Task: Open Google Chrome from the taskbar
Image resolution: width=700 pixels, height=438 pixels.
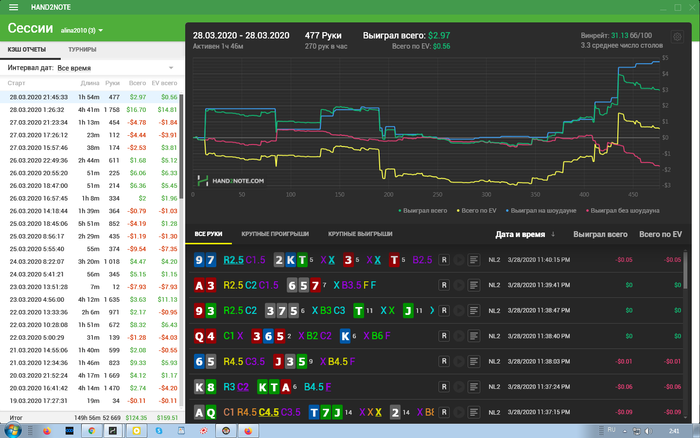Action: [x=92, y=431]
